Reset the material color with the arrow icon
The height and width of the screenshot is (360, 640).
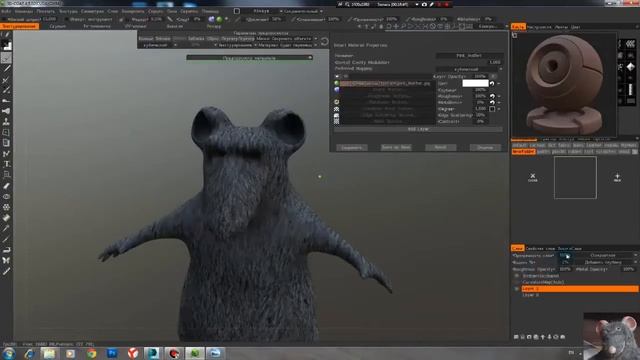coord(492,83)
